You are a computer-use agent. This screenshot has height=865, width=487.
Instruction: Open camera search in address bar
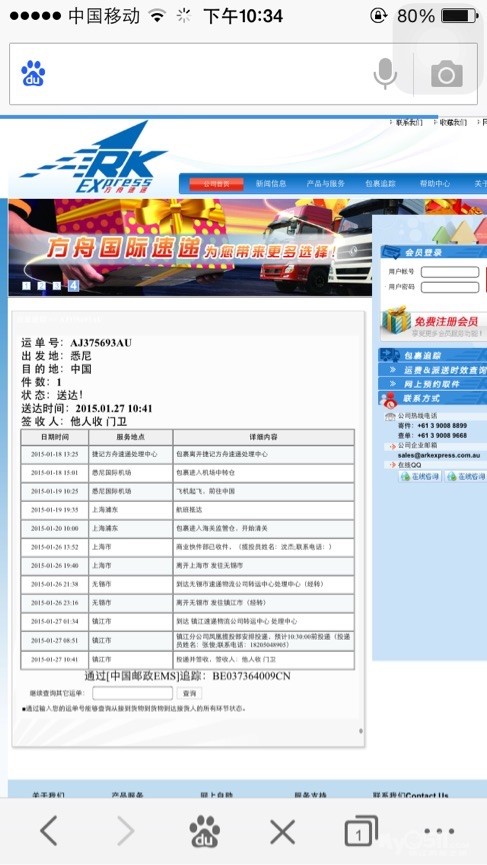(x=446, y=74)
